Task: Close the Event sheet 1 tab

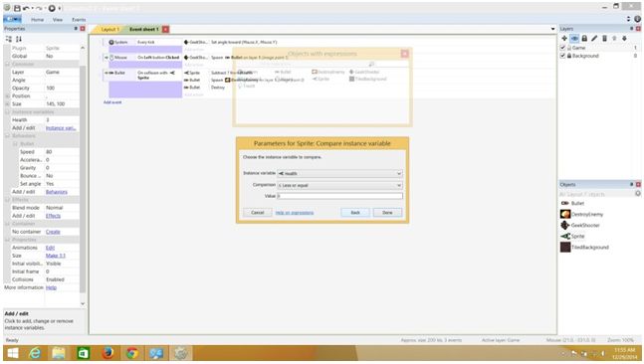Action: click(x=165, y=29)
